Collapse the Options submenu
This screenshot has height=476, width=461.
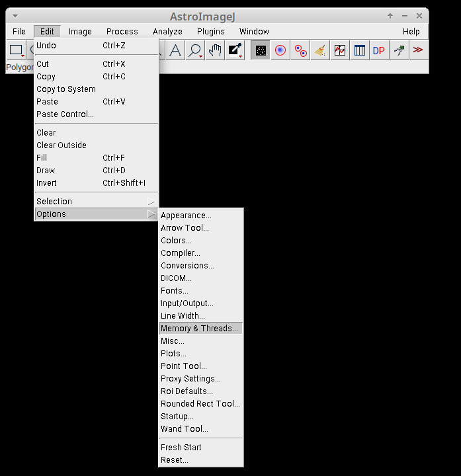coord(97,214)
